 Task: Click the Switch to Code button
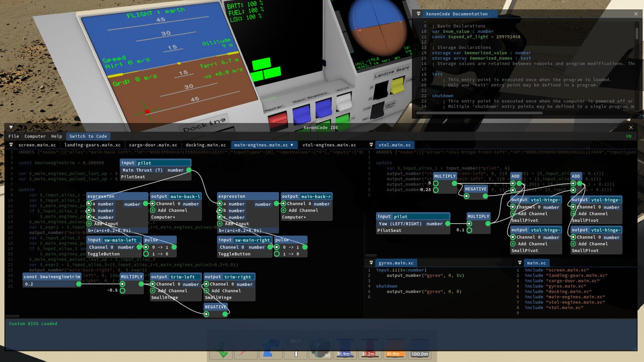click(x=88, y=136)
